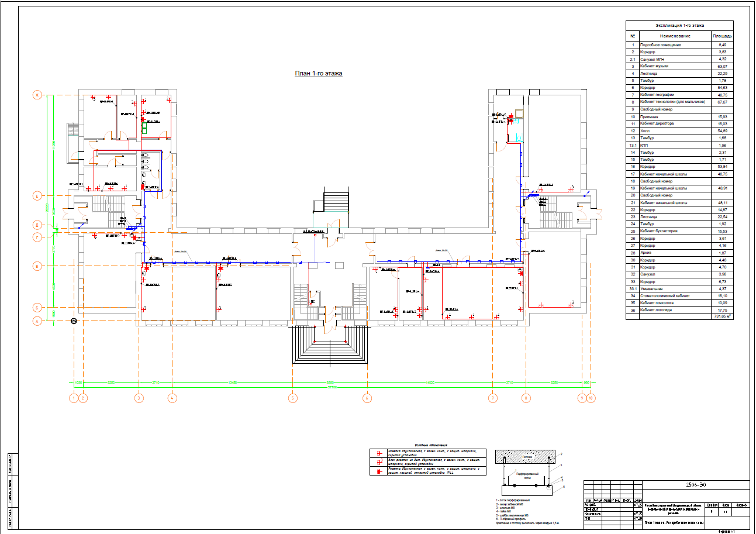Click the 'Умывальная' table entry
Image resolution: width=756 pixels, height=534 pixels.
651,288
